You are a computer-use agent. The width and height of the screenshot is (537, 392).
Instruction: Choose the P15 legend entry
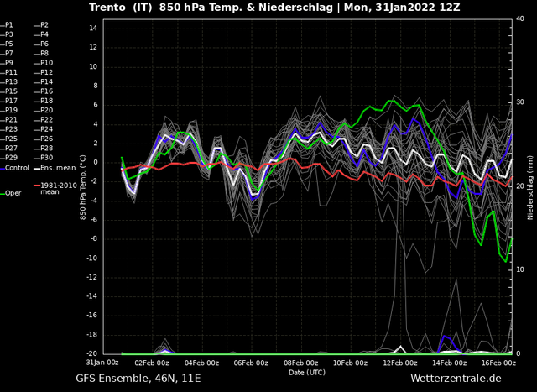8,91
